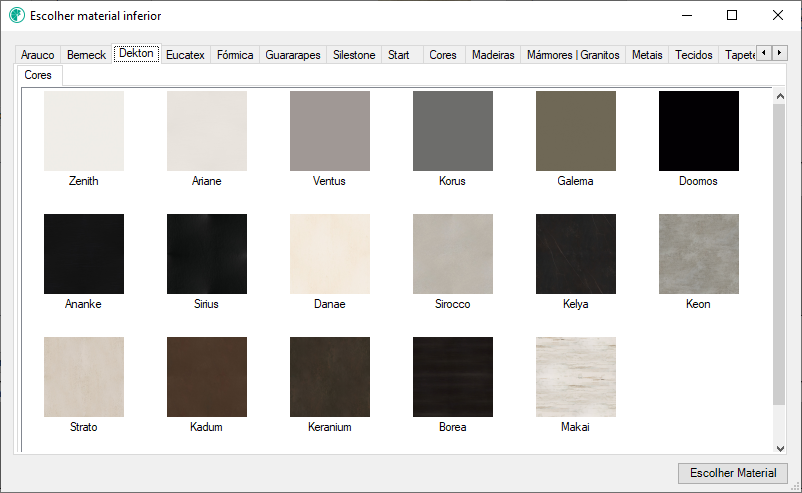
Task: Choose the Ventus grey swatch
Action: point(330,131)
